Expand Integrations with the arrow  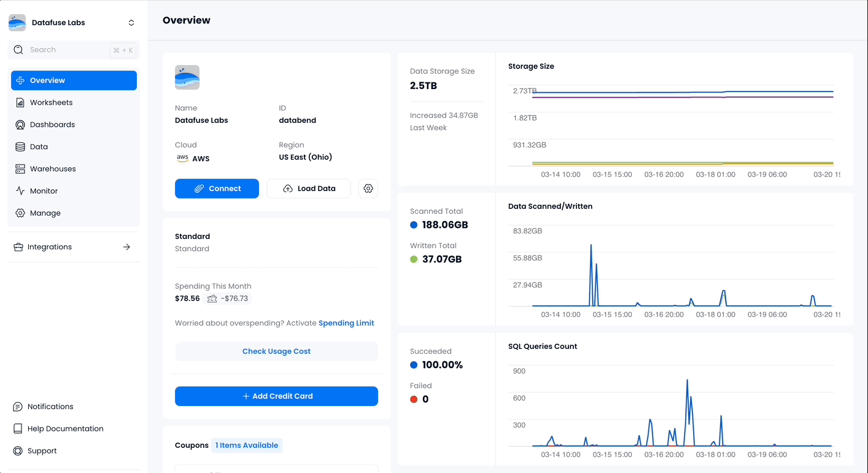(126, 247)
